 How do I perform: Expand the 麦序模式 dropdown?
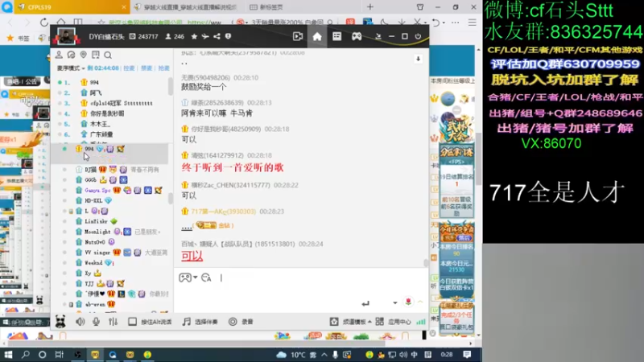[71, 68]
